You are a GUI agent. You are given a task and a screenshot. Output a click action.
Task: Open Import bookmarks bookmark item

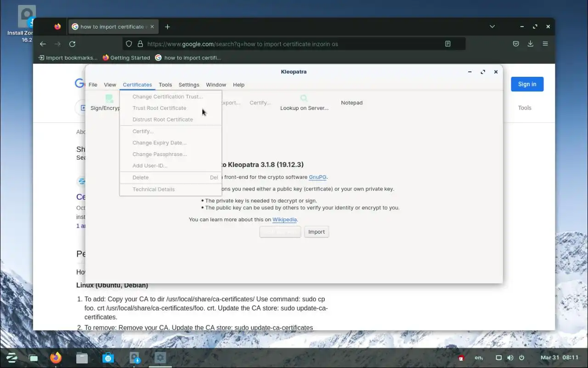[x=68, y=57]
